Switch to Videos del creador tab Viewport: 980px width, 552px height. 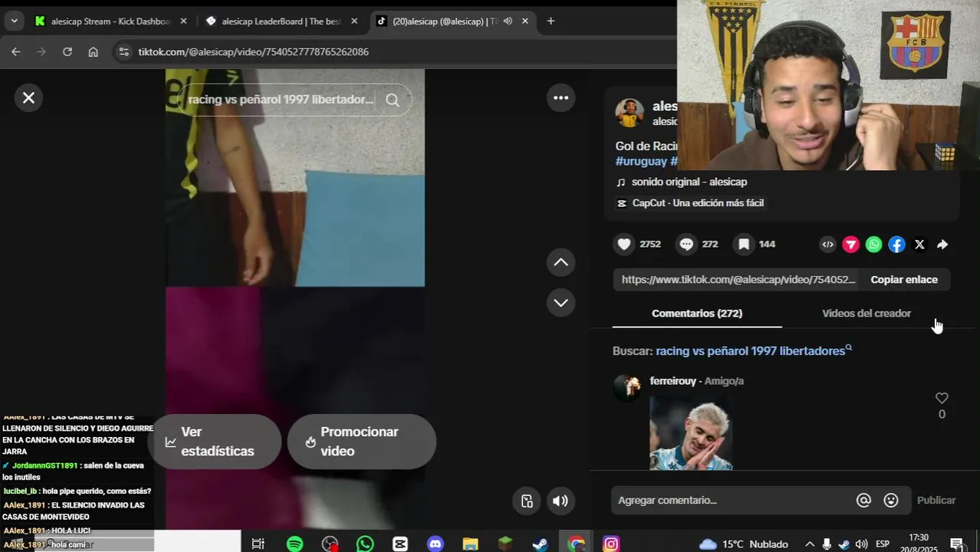coord(867,314)
